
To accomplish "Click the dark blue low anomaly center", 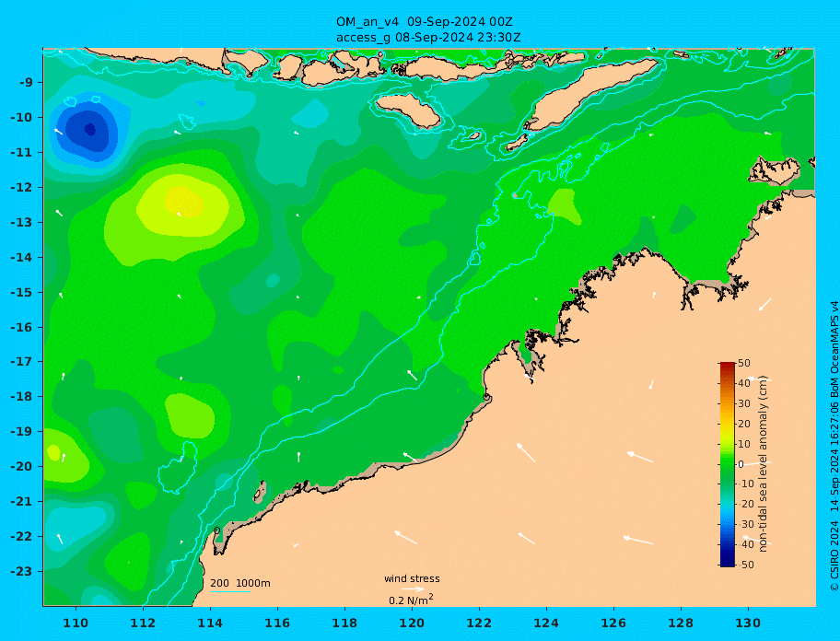I will [x=89, y=129].
